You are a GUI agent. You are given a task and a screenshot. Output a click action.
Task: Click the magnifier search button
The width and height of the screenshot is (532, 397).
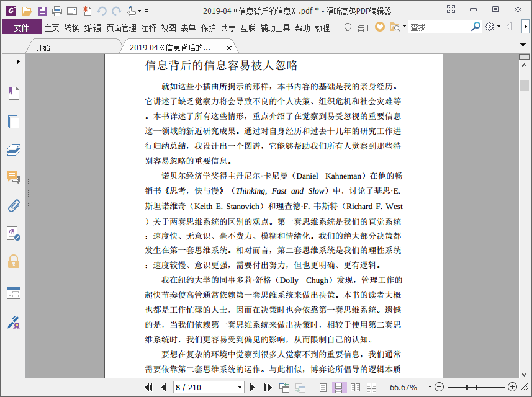click(x=476, y=27)
